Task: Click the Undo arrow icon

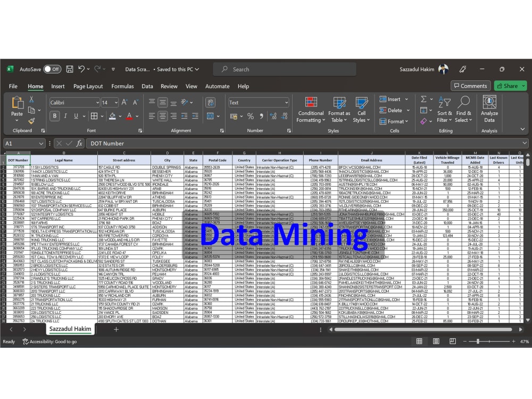Action: pos(81,69)
